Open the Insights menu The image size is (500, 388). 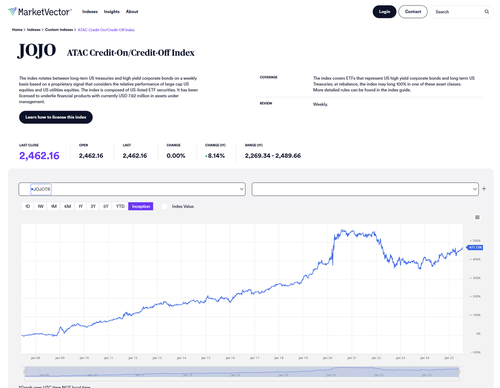click(x=112, y=12)
